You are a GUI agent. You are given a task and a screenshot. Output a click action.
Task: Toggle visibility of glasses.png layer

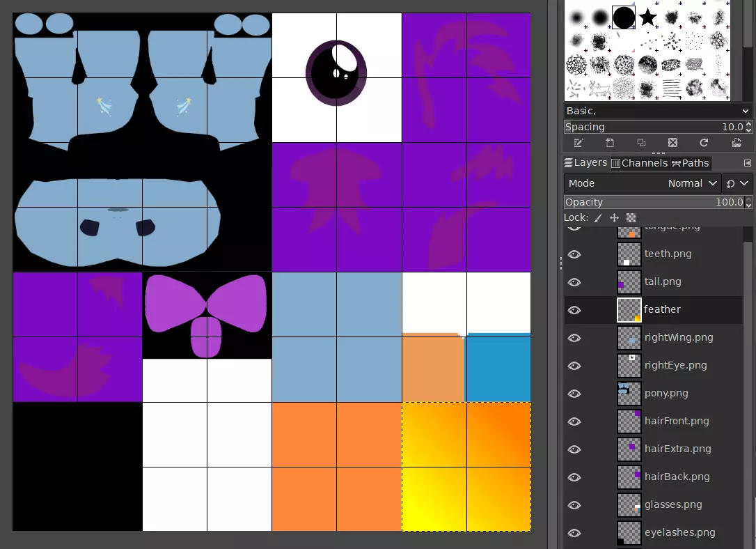coord(574,505)
